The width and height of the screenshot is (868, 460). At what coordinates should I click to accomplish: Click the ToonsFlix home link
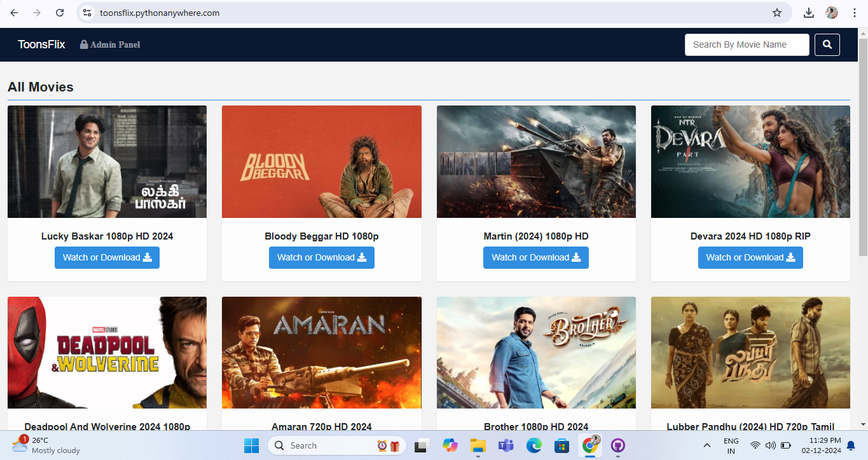(41, 44)
